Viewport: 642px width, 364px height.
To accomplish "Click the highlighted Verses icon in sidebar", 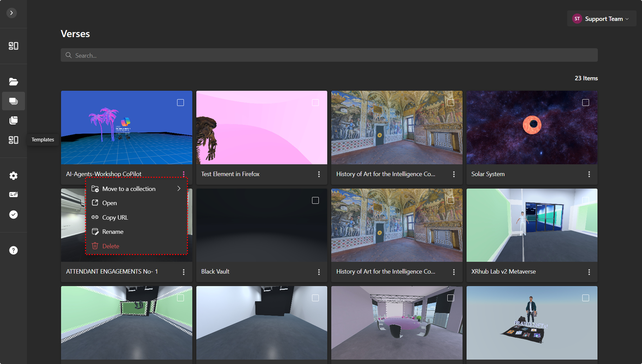I will click(13, 101).
